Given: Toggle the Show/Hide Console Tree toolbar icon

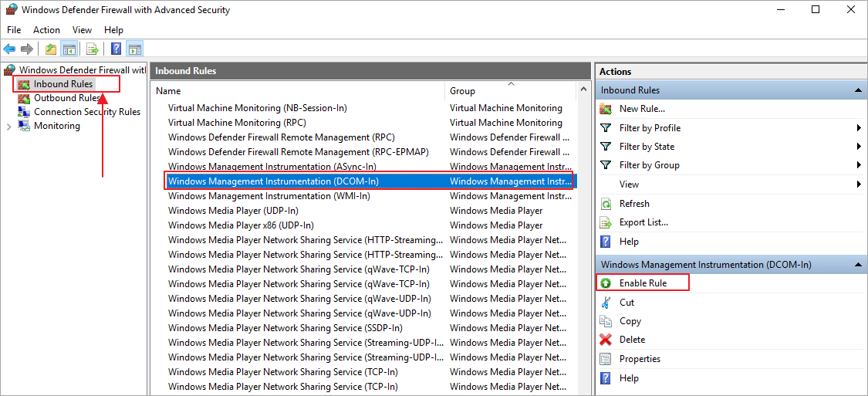Looking at the screenshot, I should point(69,49).
